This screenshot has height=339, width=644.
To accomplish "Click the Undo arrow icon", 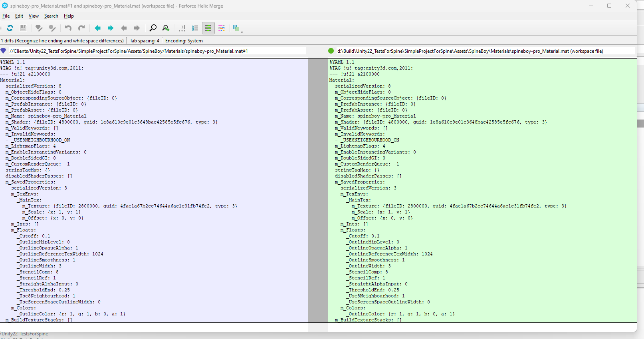I will click(x=68, y=28).
